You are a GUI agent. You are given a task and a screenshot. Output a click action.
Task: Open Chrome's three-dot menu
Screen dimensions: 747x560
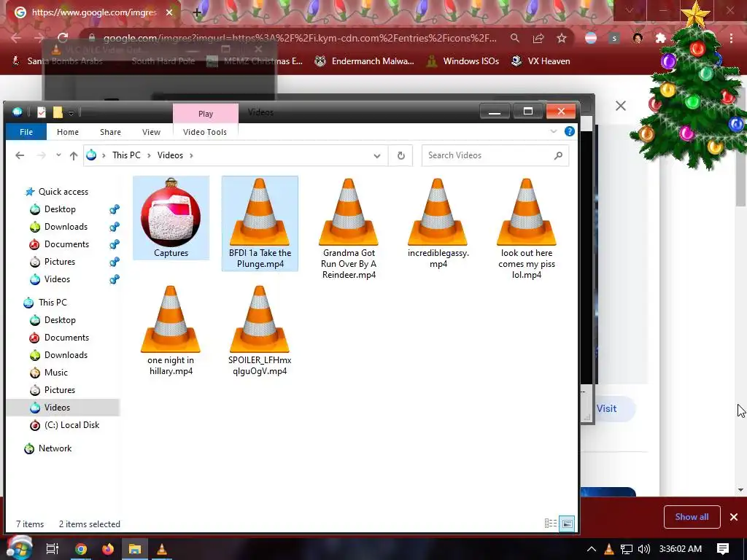tap(731, 38)
